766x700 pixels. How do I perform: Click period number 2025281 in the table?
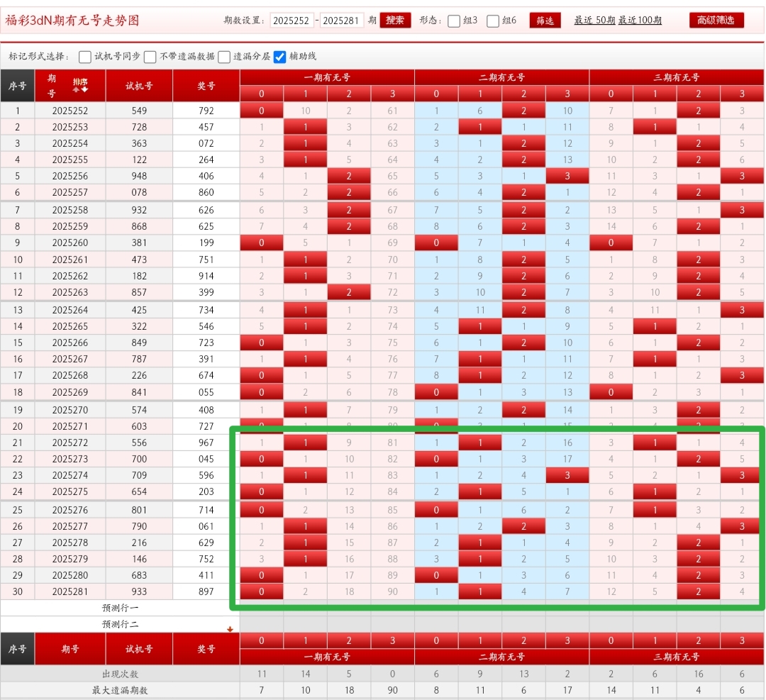pos(70,591)
